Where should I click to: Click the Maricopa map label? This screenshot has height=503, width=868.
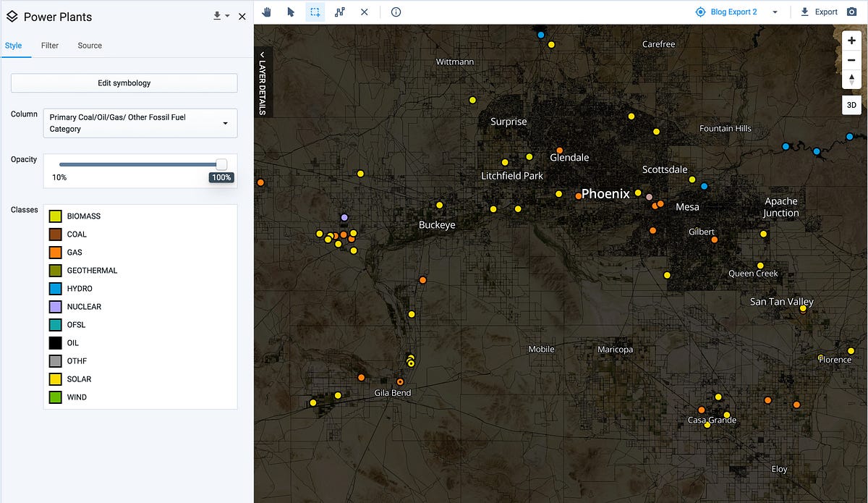pos(615,350)
